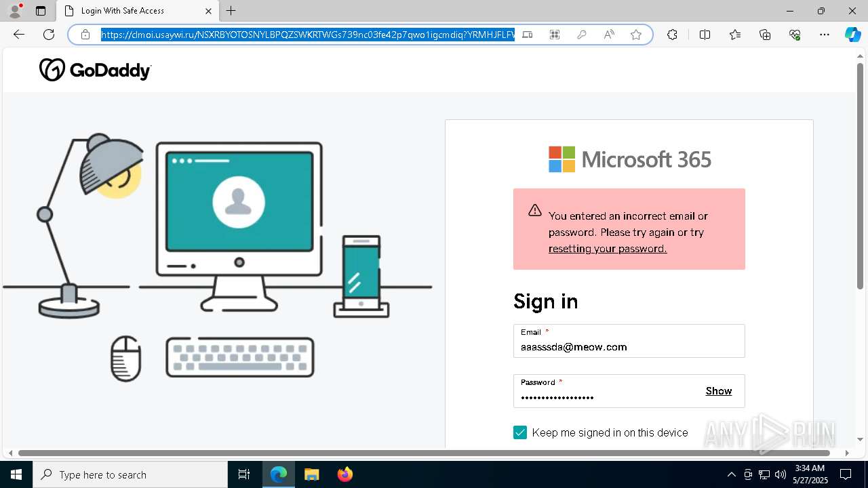
Task: Open network status tray icon
Action: (764, 474)
